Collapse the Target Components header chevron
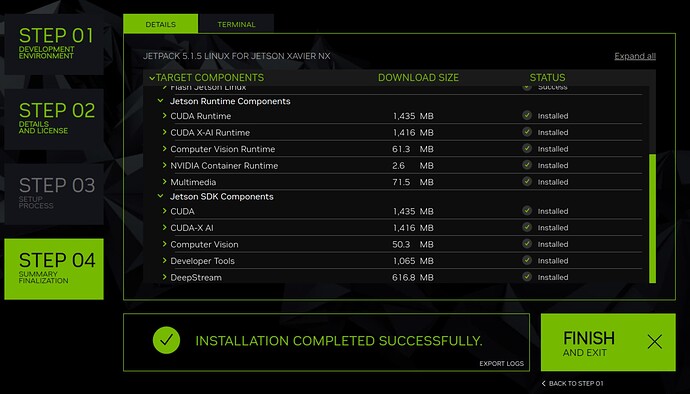 pos(152,78)
